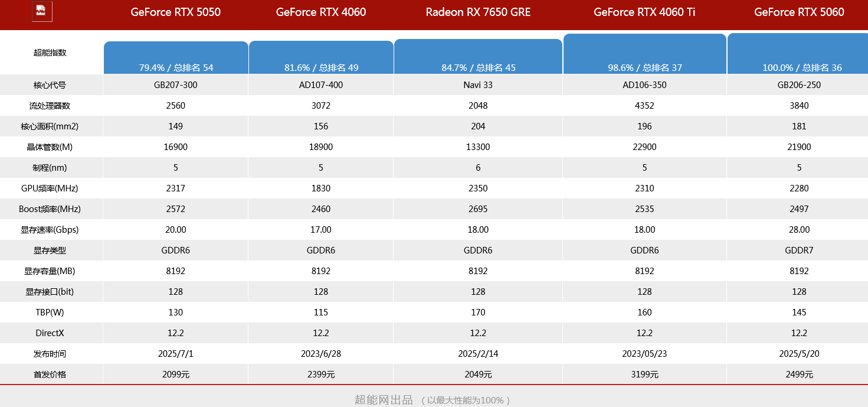Screen dimensions: 868x407
Task: Select the RX 7650 GRE bar showing 84.7%
Action: pos(478,56)
